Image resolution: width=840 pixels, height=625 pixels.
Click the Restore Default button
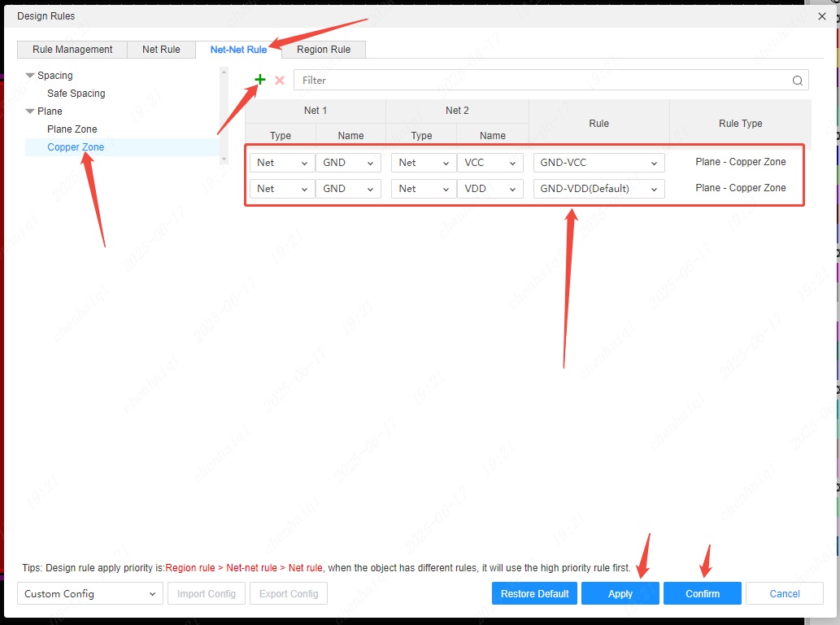534,594
